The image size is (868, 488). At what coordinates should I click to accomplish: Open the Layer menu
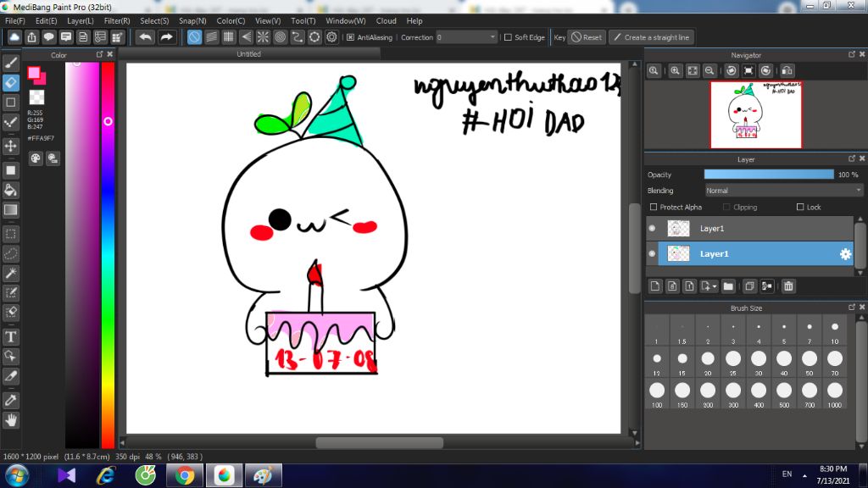pos(81,20)
